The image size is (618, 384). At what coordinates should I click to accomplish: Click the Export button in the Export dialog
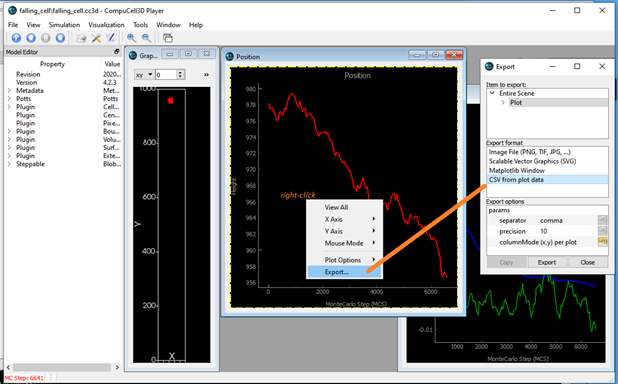click(547, 262)
